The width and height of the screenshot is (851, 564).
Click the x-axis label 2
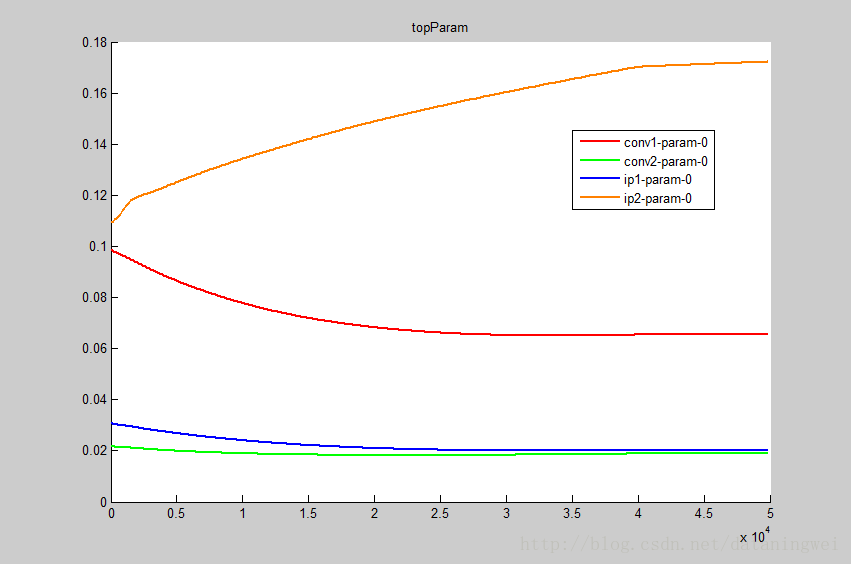coord(374,514)
